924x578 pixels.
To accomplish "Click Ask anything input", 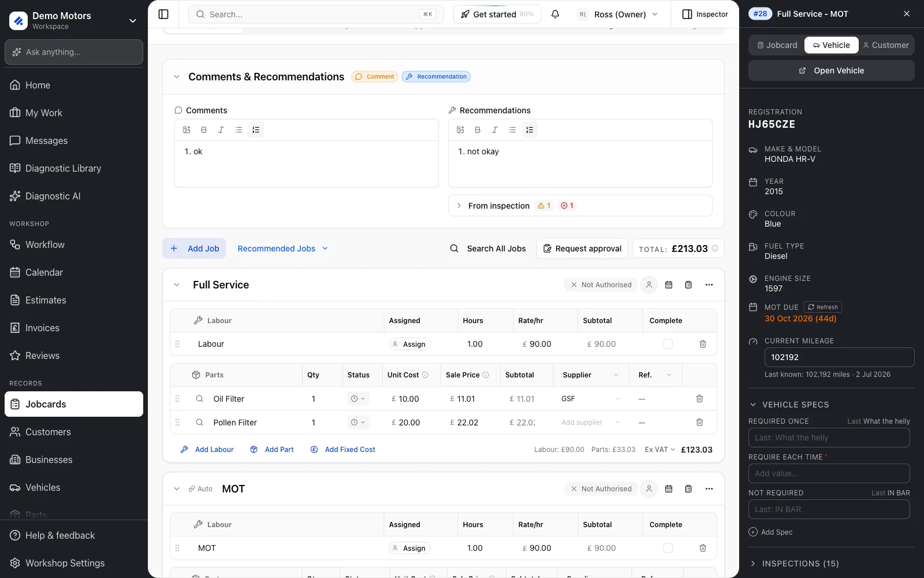I will coord(74,52).
